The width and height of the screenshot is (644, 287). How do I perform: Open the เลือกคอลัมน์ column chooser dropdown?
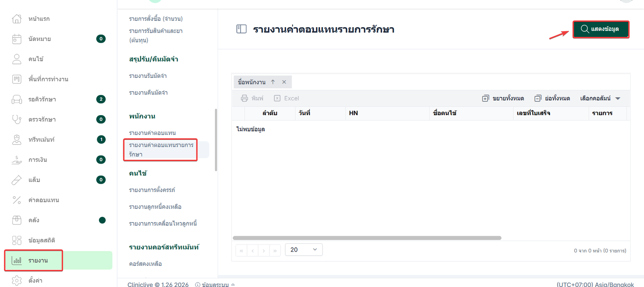point(600,98)
